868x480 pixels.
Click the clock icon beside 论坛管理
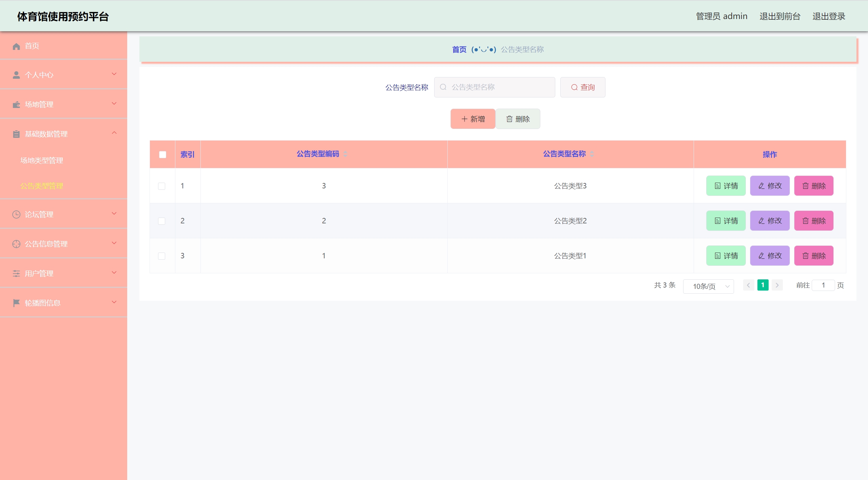16,215
